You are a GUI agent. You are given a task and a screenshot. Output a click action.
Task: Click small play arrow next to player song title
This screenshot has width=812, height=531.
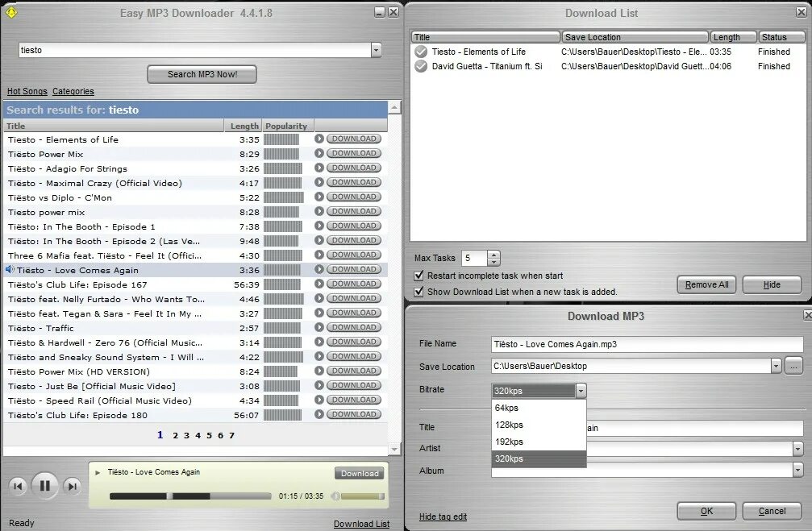coord(98,472)
